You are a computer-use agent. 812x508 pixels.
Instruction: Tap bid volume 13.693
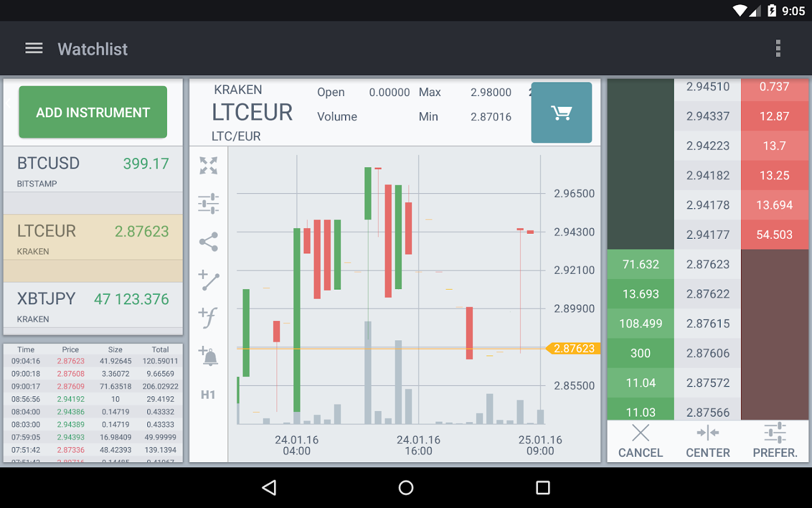(641, 294)
